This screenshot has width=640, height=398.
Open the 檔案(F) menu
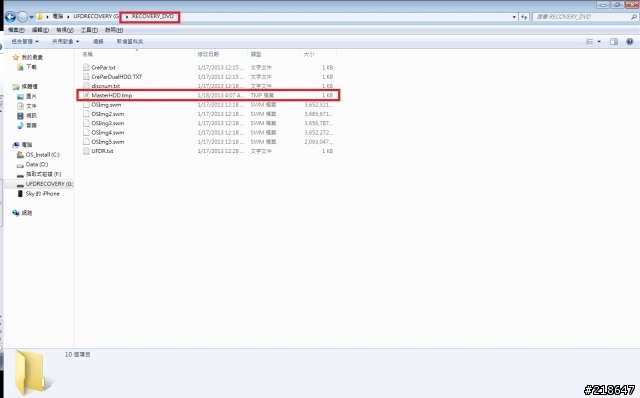click(x=16, y=30)
